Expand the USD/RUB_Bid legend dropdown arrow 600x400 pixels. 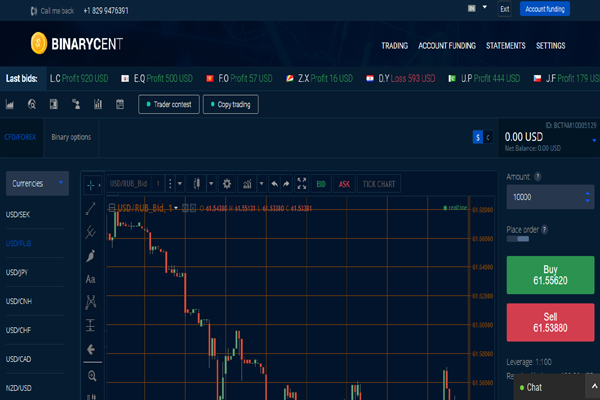click(176, 208)
